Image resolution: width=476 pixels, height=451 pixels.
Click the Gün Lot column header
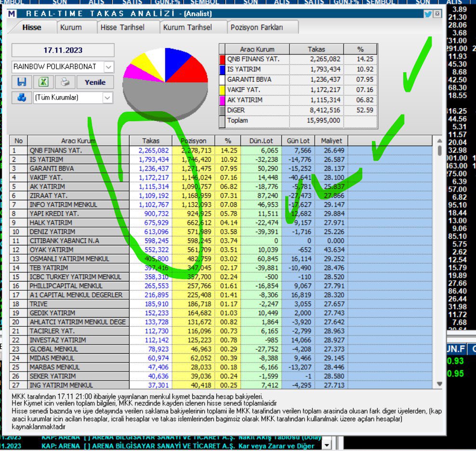click(x=298, y=141)
